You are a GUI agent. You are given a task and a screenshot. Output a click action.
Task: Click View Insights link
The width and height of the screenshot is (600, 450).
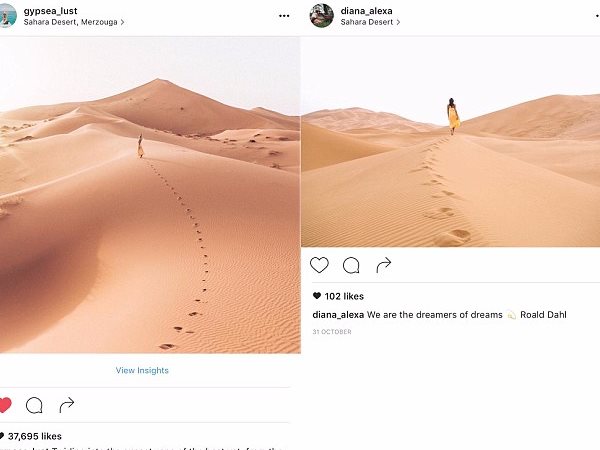point(142,370)
